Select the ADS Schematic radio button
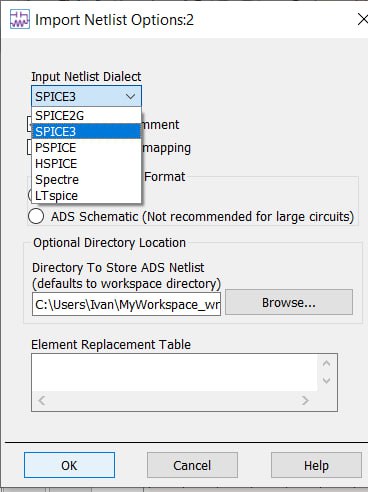Screen dimensions: 368x492 [36, 216]
